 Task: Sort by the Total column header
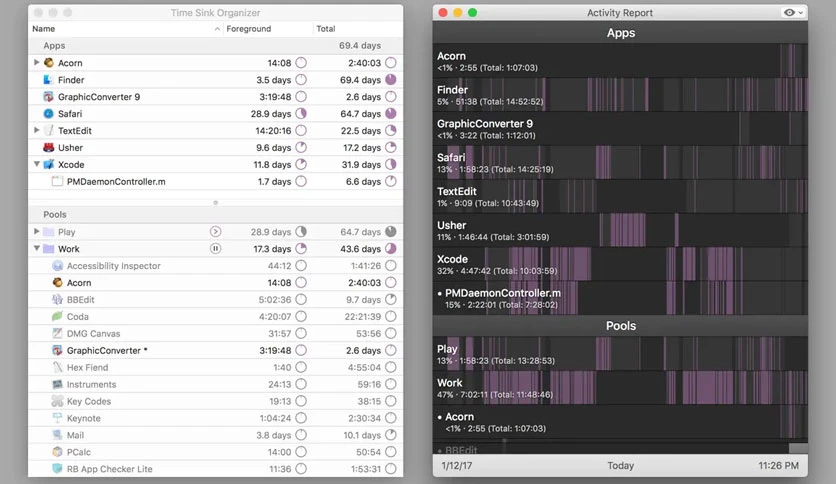pyautogui.click(x=358, y=29)
